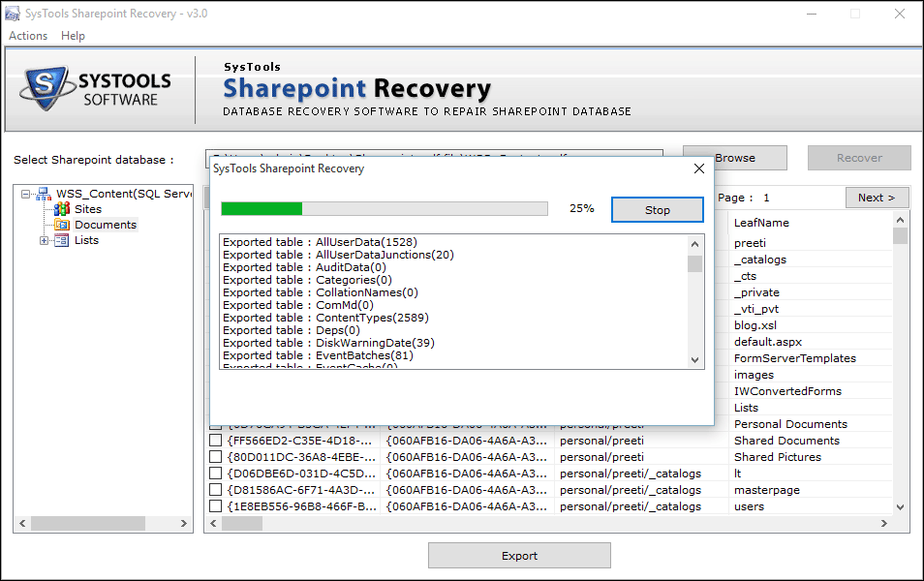Select the 'Shared Pictures' entry
The width and height of the screenshot is (924, 581).
778,457
